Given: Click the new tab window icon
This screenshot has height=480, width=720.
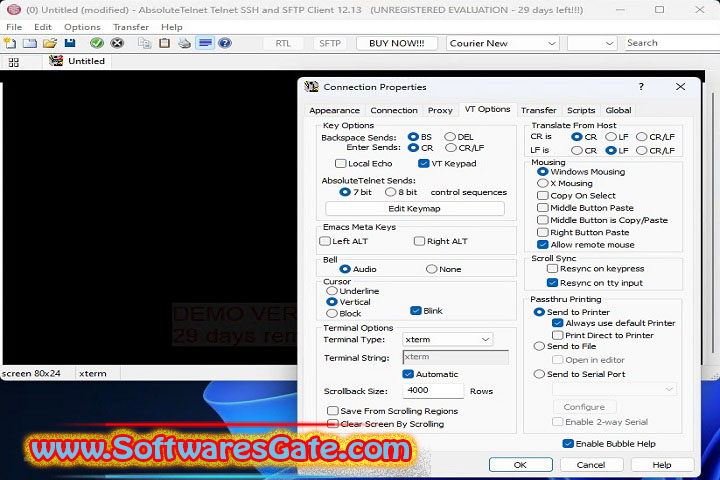Looking at the screenshot, I should tap(30, 43).
